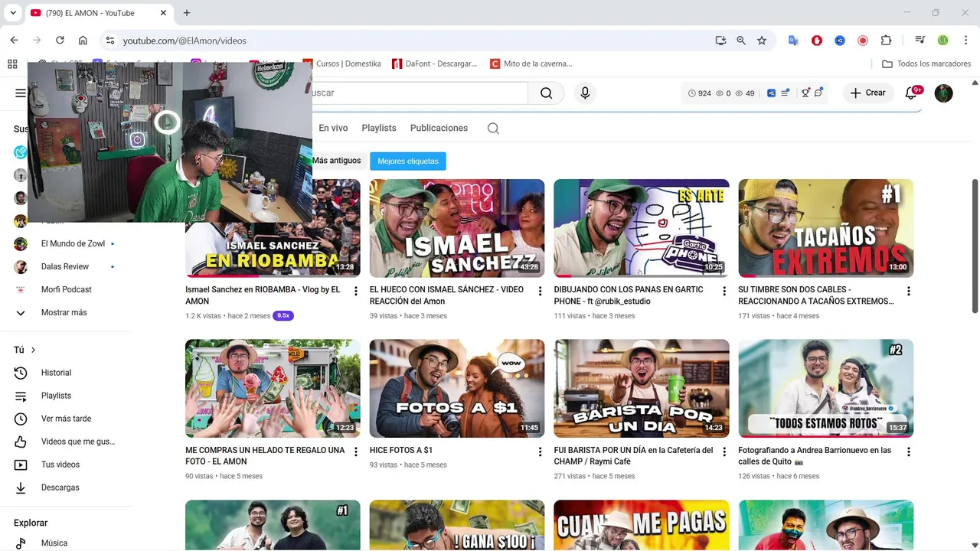
Task: Open the BARISTA POR UN DIA thumbnail
Action: point(642,389)
